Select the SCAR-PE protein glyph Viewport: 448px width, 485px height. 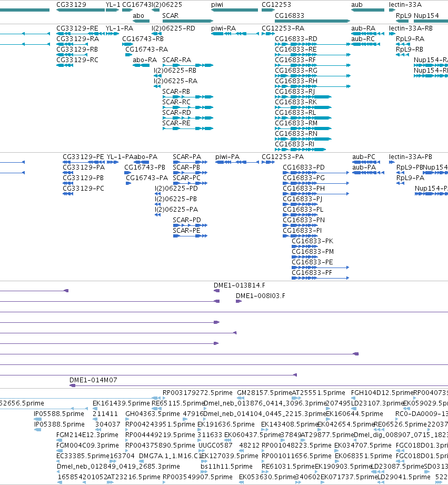(x=190, y=236)
